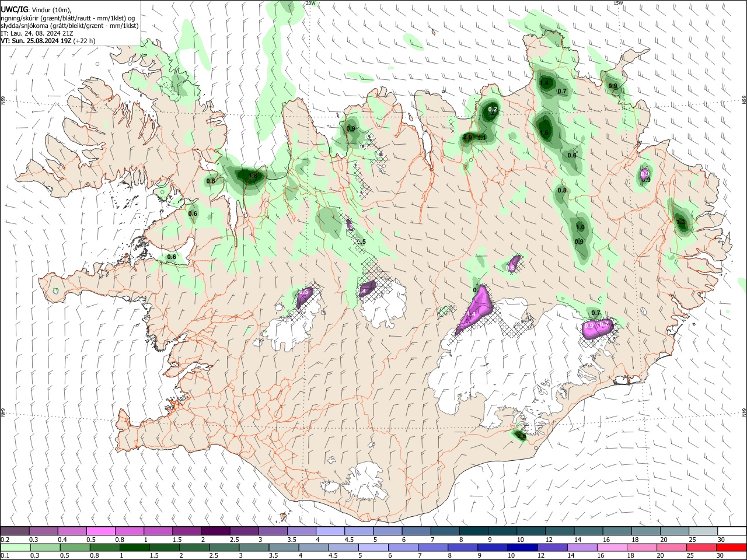Screen dimensions: 747x560
Task: Click the 20W longitude label
Action: pyautogui.click(x=310, y=3)
